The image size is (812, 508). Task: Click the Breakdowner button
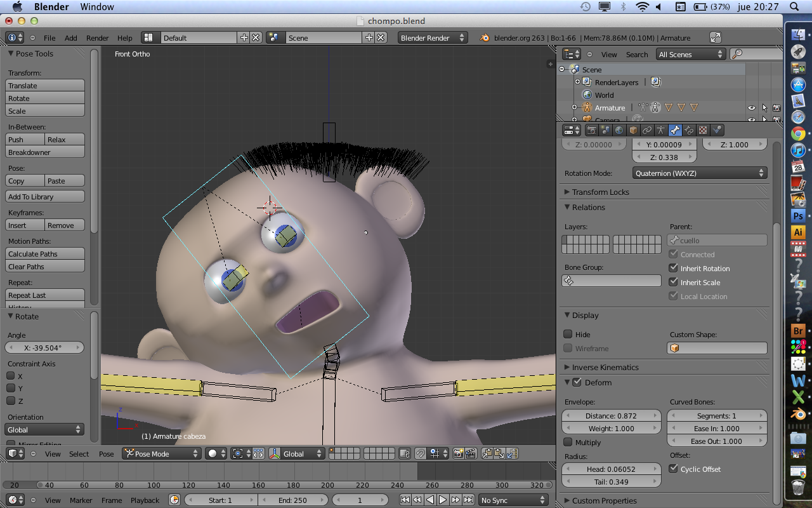click(x=45, y=152)
